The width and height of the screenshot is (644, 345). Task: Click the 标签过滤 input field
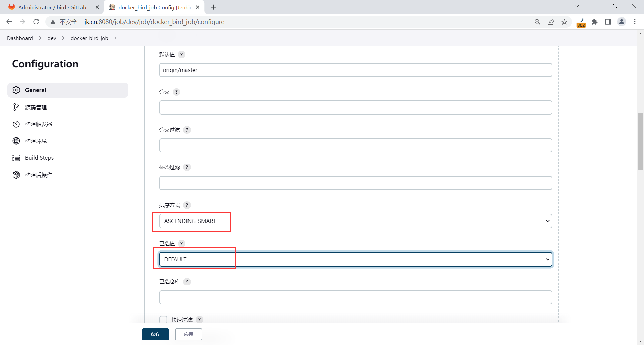pyautogui.click(x=356, y=183)
